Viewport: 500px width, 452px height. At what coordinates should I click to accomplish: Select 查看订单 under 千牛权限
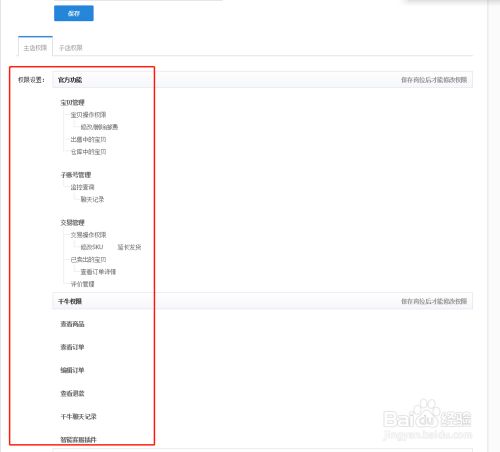click(x=72, y=347)
